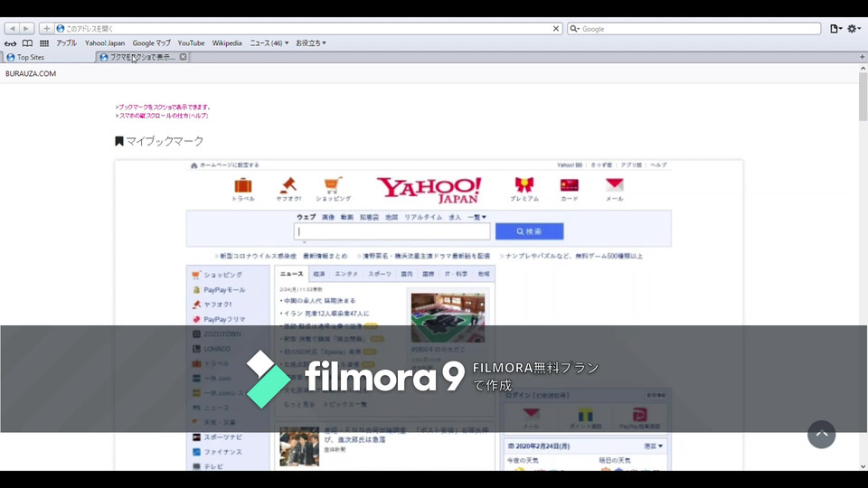
Task: Open the ブックマークをスクショで表示できます link
Action: [x=164, y=107]
